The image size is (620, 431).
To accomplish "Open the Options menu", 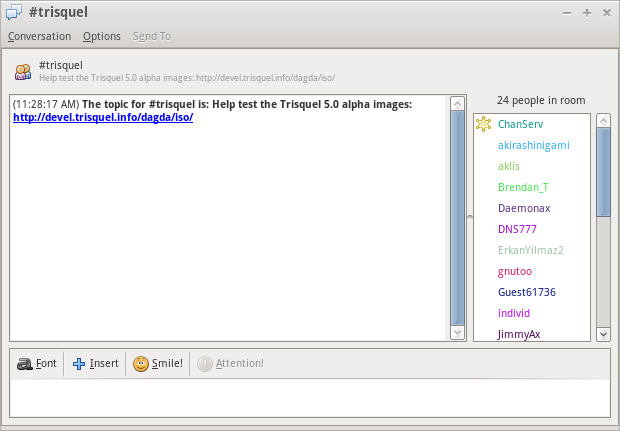I will point(102,36).
